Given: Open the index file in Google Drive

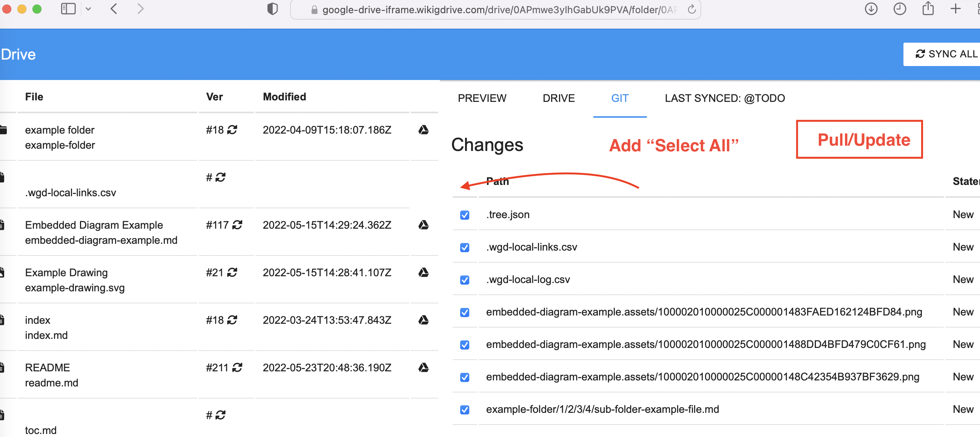Looking at the screenshot, I should point(424,320).
